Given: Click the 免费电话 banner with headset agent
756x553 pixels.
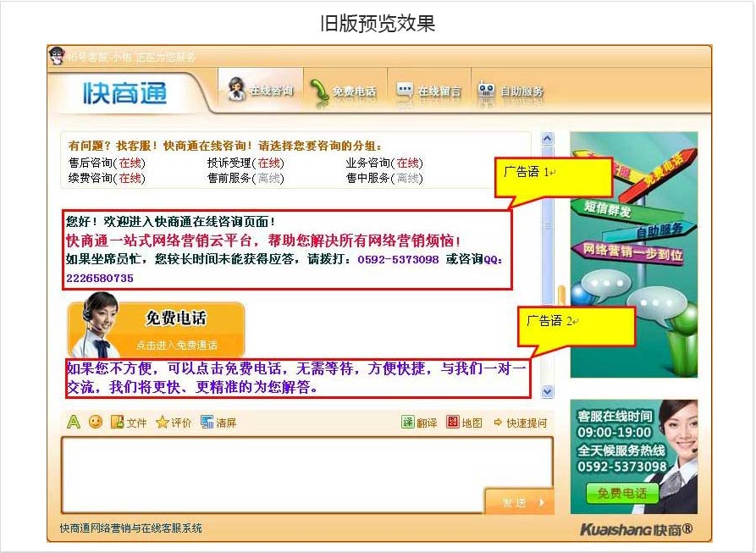Looking at the screenshot, I should [x=156, y=325].
